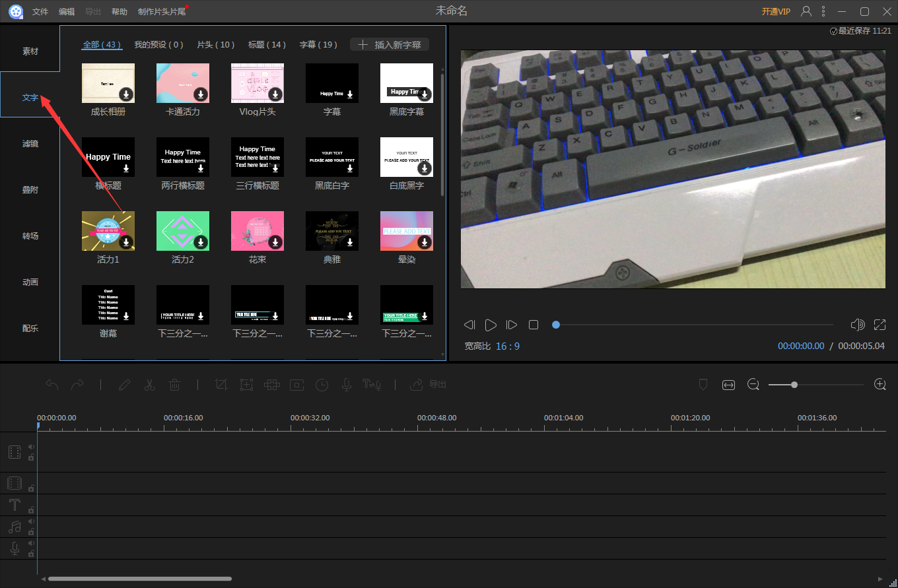The image size is (898, 588).
Task: Select the 滤镜 sidebar tab
Action: 30,143
